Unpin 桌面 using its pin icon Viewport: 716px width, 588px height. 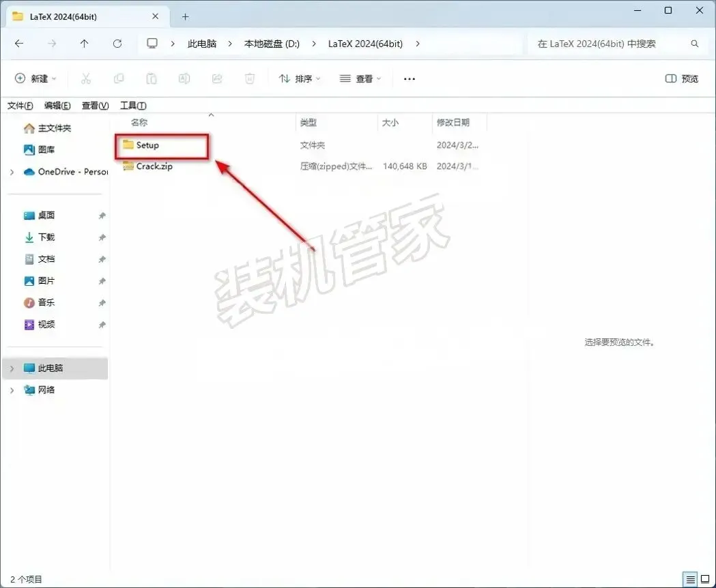pos(102,216)
